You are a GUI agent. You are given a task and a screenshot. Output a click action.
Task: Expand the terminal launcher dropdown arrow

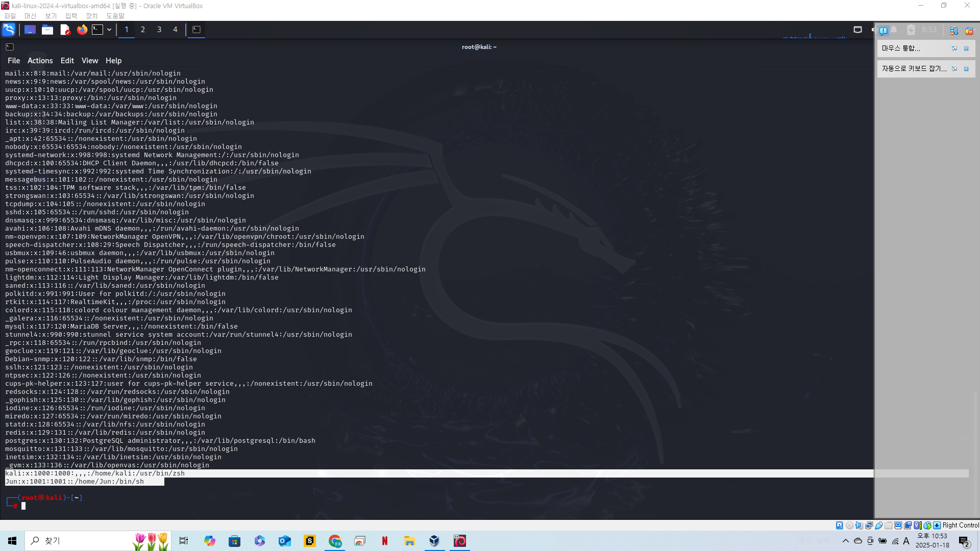tap(109, 30)
